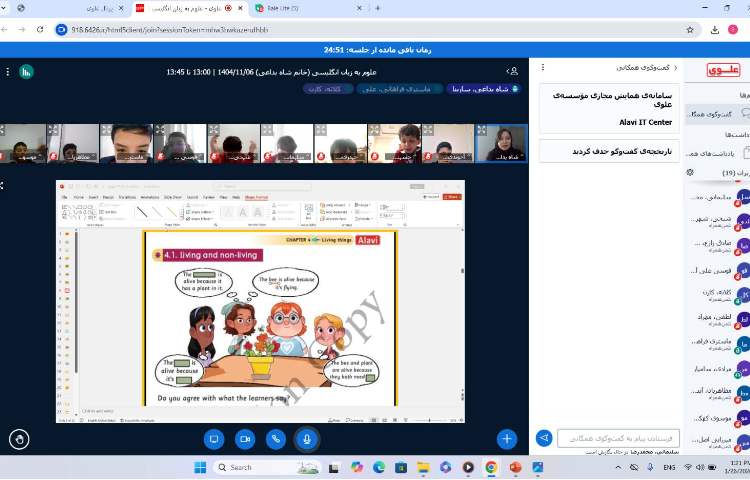
Task: Click first user in participants list
Action: click(717, 197)
